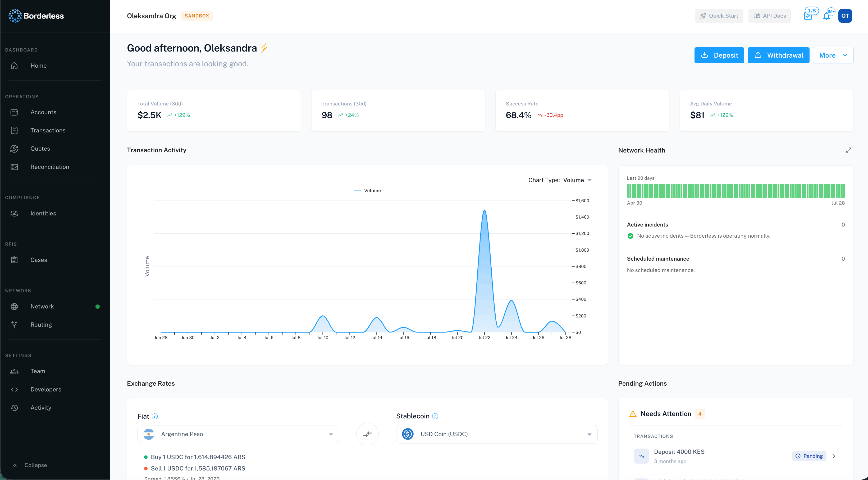This screenshot has width=868, height=480.
Task: Click the Developers code brackets icon
Action: [x=14, y=389]
